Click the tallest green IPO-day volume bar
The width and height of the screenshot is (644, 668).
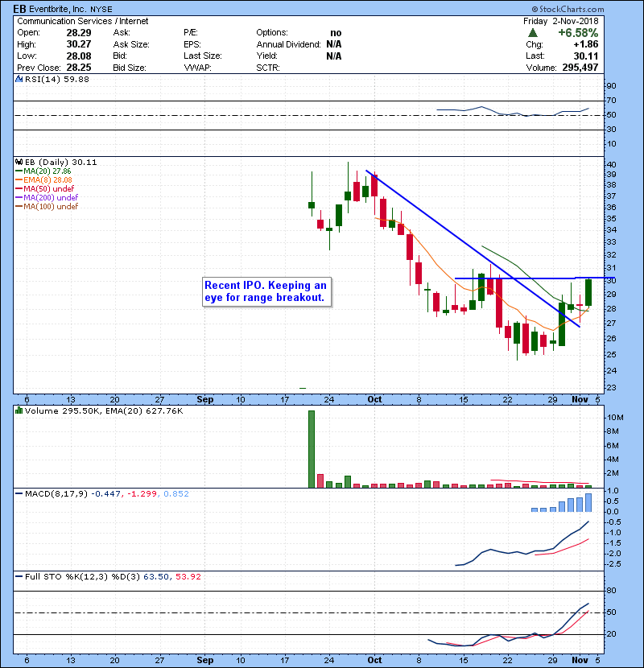click(x=312, y=449)
